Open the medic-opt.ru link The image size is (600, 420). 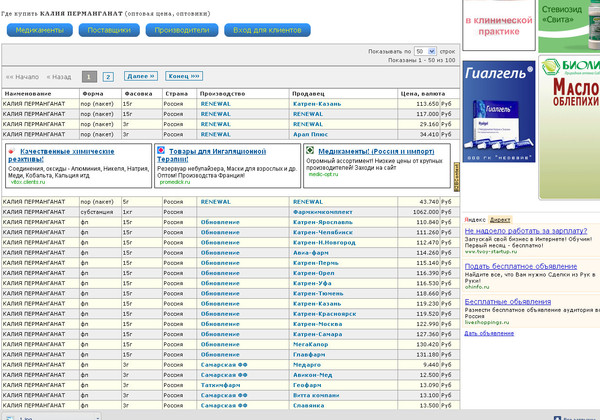coord(323,174)
